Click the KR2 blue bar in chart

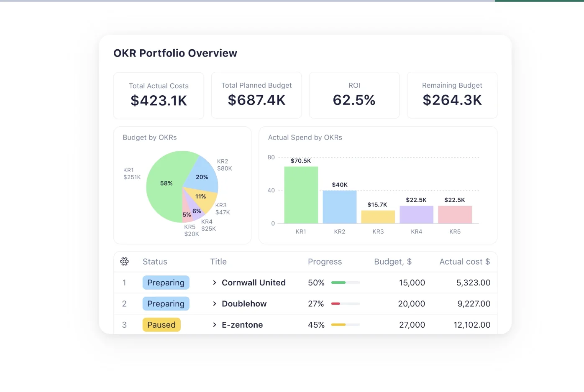340,207
